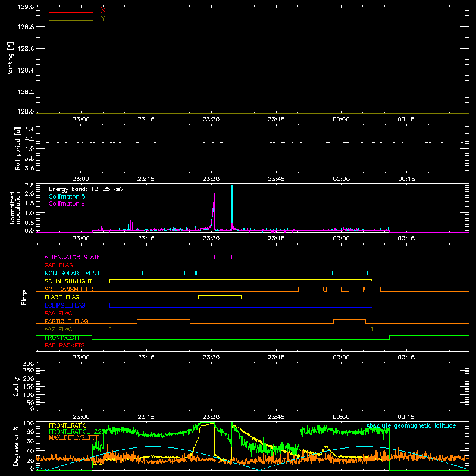This screenshot has width=476, height=476.
Task: Click the 128.6 tick label
Action: tap(26, 48)
